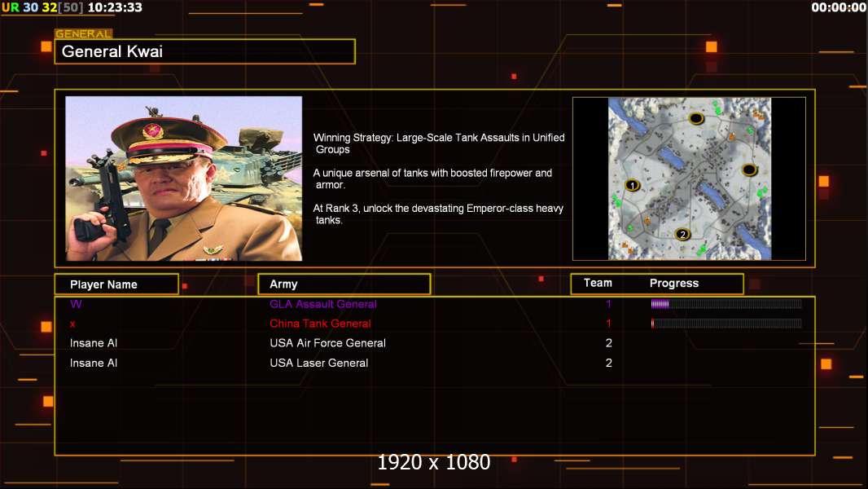Screen dimensions: 868x489
Task: Click team number of USA Air Force General
Action: [609, 343]
